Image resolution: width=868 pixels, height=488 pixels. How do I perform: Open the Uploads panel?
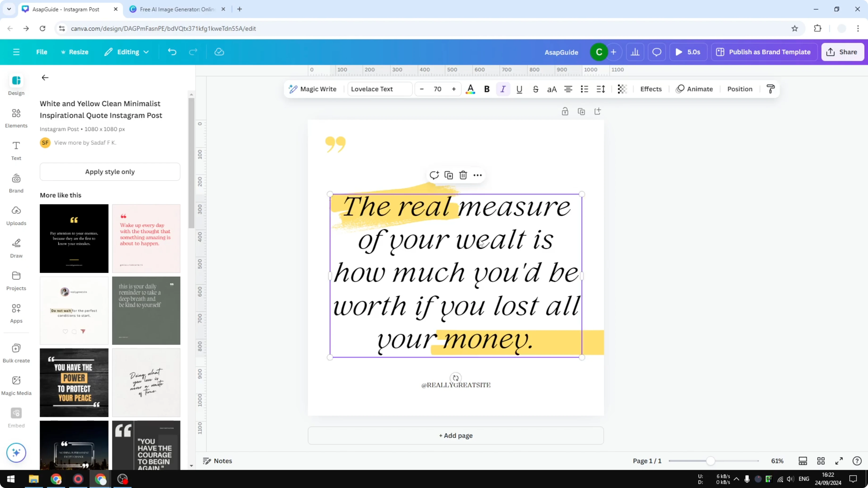(16, 216)
